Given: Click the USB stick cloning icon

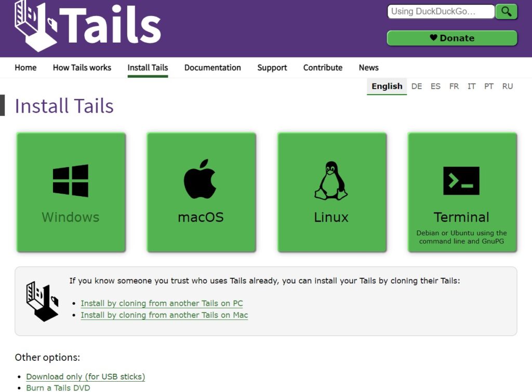Looking at the screenshot, I should coord(42,301).
